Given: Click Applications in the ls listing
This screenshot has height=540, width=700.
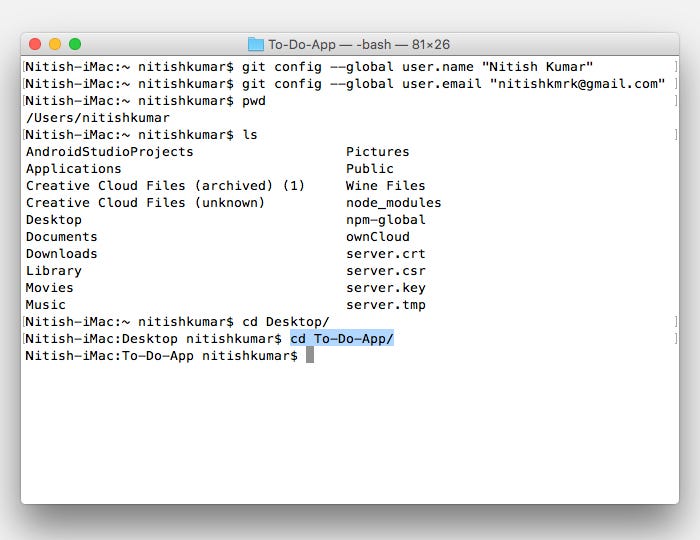Looking at the screenshot, I should click(73, 169).
